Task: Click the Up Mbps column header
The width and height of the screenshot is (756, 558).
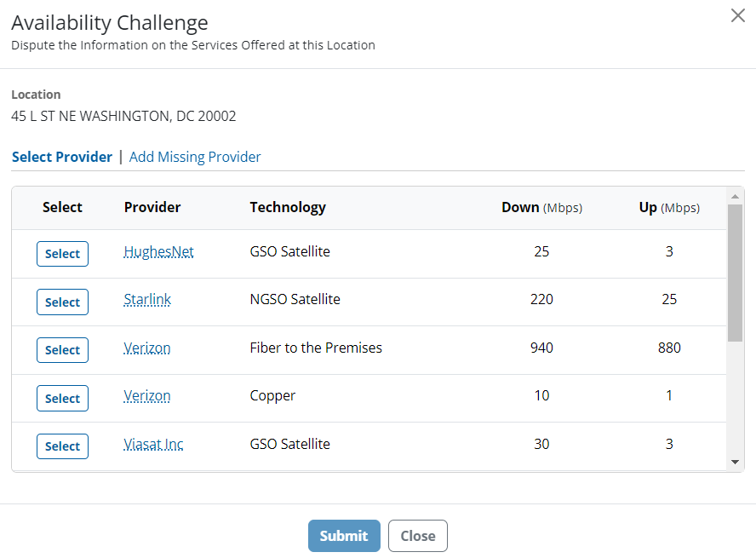Action: coord(669,207)
